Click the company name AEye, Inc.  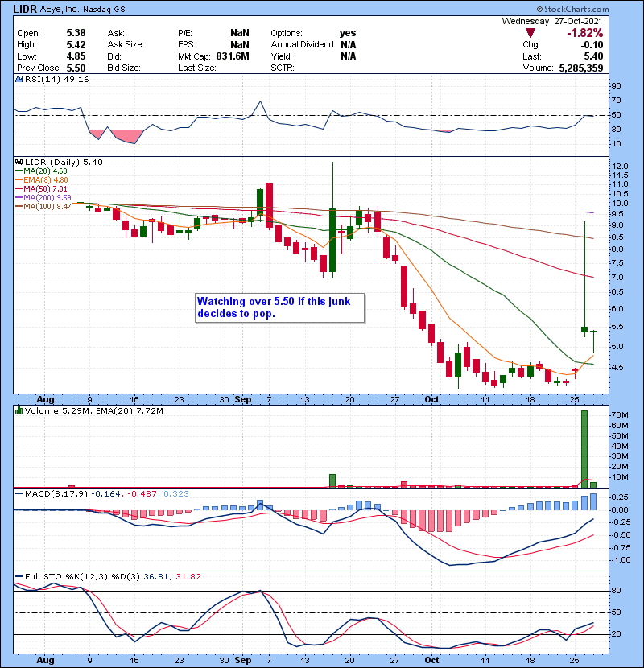pos(60,9)
